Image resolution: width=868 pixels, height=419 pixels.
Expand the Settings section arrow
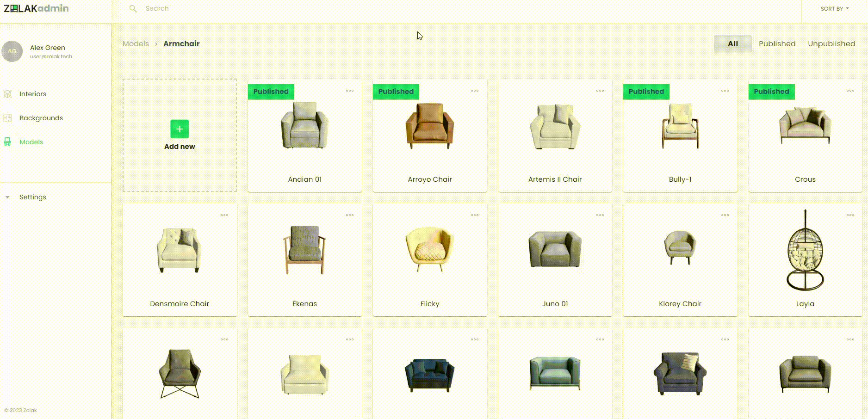click(7, 197)
